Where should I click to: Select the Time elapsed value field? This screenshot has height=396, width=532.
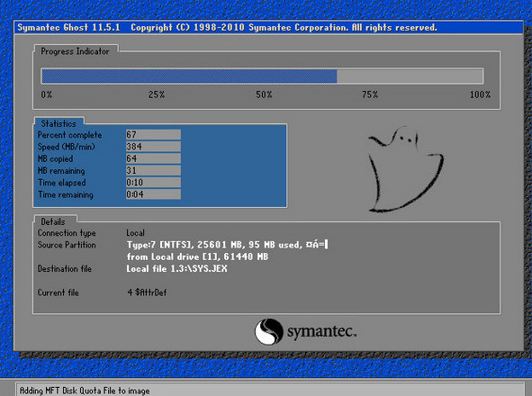[x=153, y=182]
